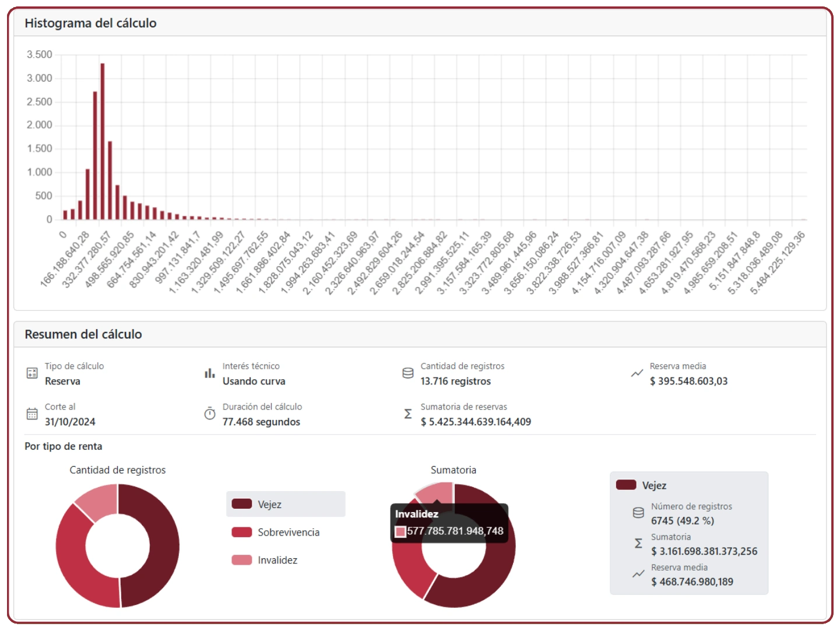840x630 pixels.
Task: Click the value 13.716 registros
Action: pyautogui.click(x=456, y=381)
